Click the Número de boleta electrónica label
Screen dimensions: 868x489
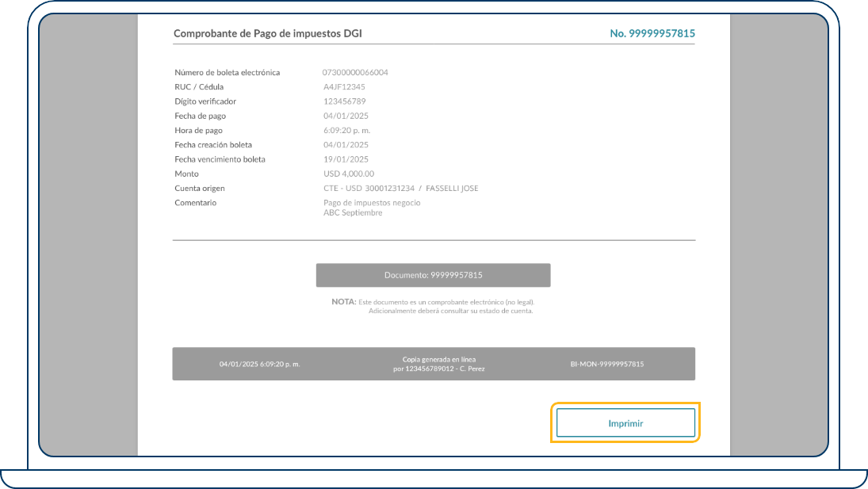click(227, 72)
